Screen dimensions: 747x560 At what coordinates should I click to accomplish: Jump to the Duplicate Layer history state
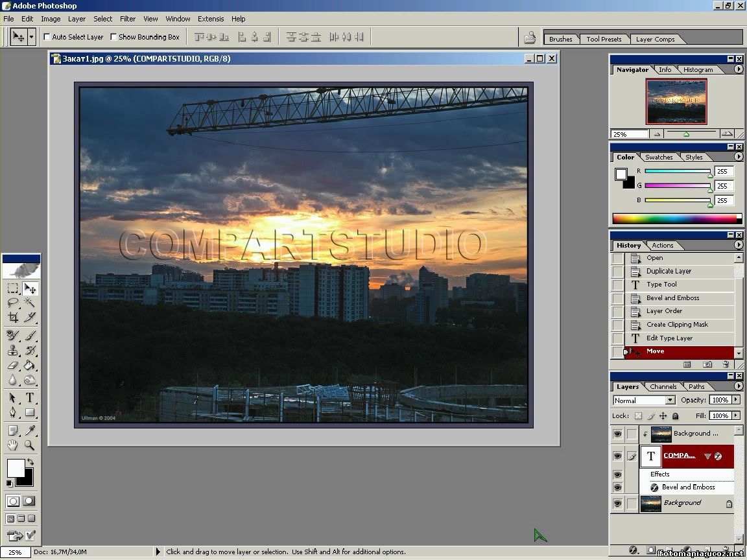(669, 271)
